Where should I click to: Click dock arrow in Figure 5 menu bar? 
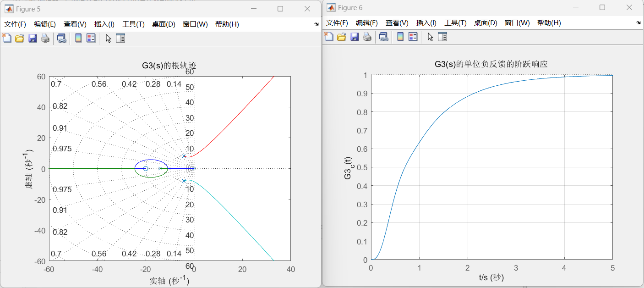[x=317, y=24]
